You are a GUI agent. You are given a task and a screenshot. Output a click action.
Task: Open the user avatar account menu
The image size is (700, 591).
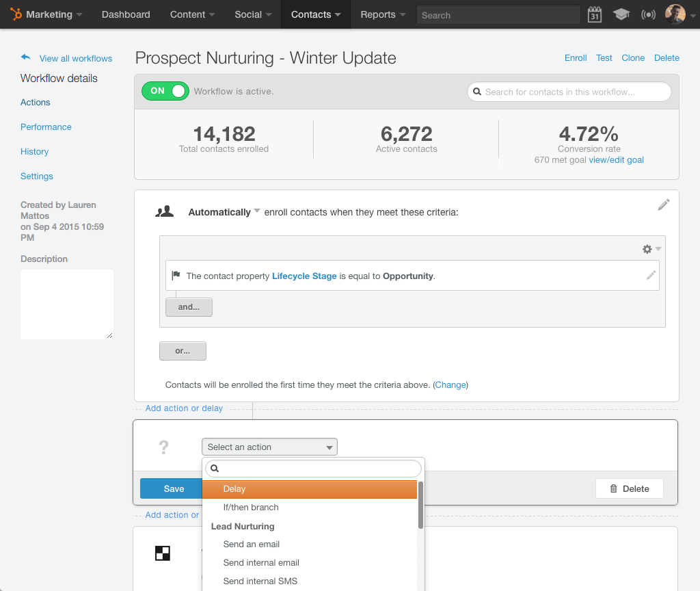pos(677,14)
